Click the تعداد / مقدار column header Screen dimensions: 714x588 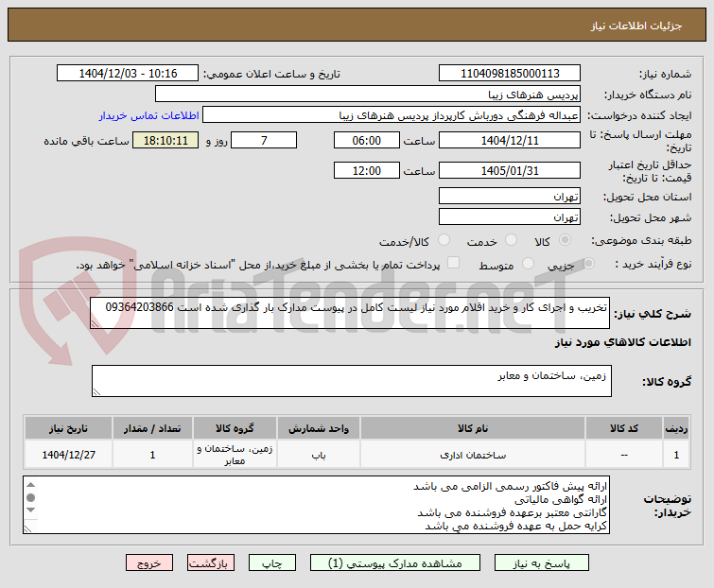point(152,428)
